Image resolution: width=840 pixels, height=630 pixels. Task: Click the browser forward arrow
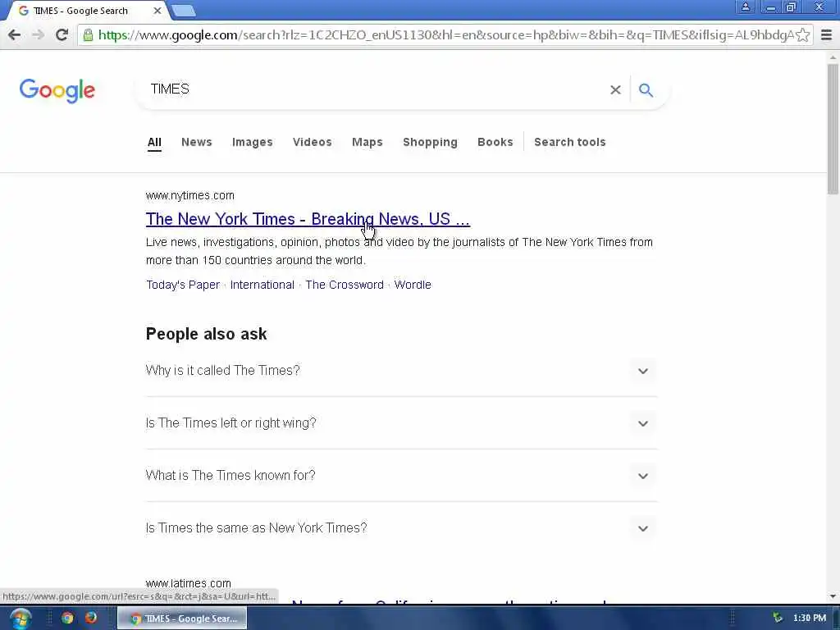[x=38, y=35]
